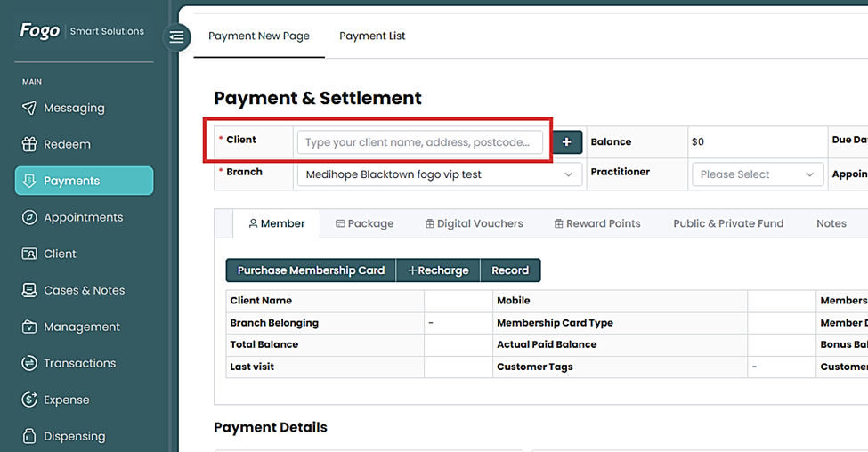Click the Transactions arrows icon
The width and height of the screenshot is (868, 452).
[29, 363]
